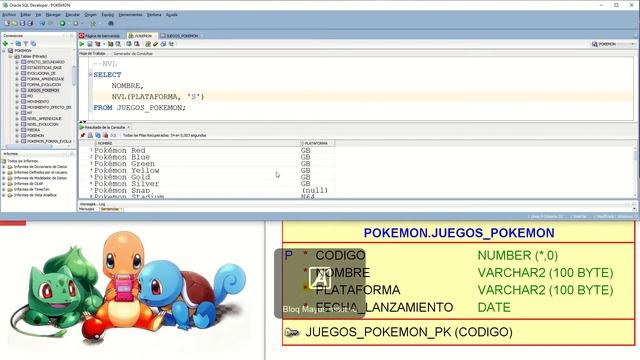Expand the EFECTO_SECUNDARIO table node
Viewport: 640px width, 360px height.
[x=17, y=62]
